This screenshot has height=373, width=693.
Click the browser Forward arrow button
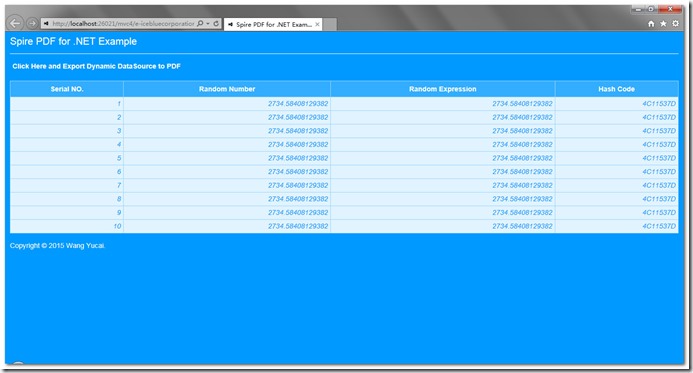coord(32,23)
